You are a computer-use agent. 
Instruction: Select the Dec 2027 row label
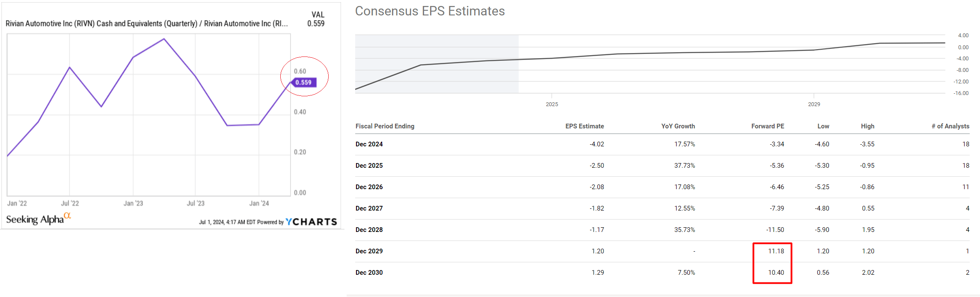(x=369, y=208)
